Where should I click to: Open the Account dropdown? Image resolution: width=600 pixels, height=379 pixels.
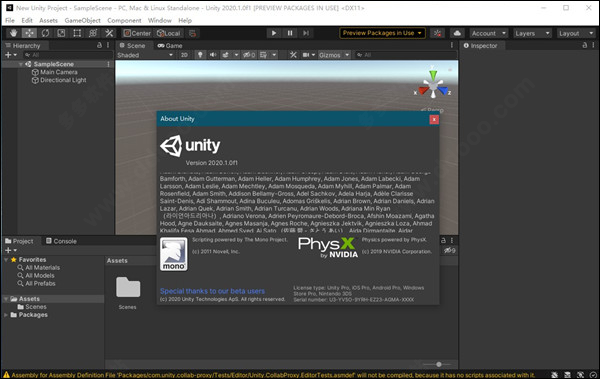pyautogui.click(x=489, y=33)
